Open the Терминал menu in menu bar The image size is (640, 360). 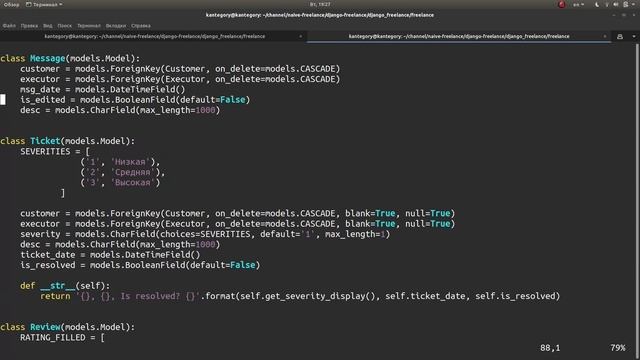point(89,26)
